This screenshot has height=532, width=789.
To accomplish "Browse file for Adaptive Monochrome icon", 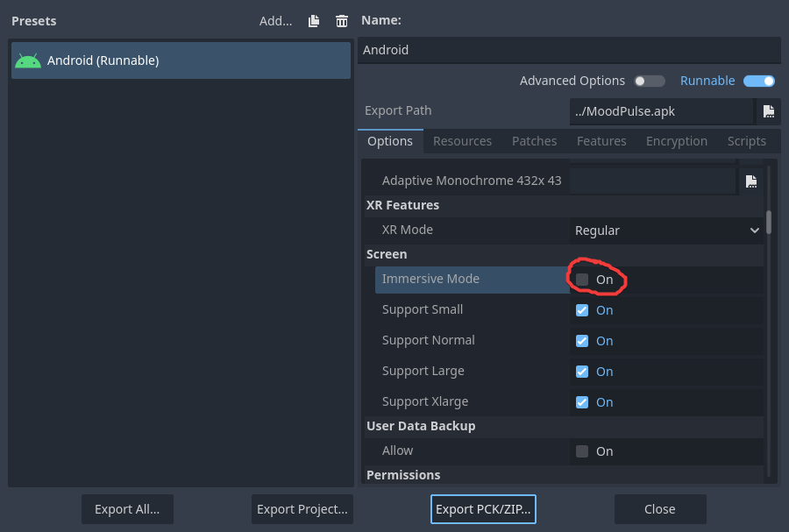I will (751, 181).
